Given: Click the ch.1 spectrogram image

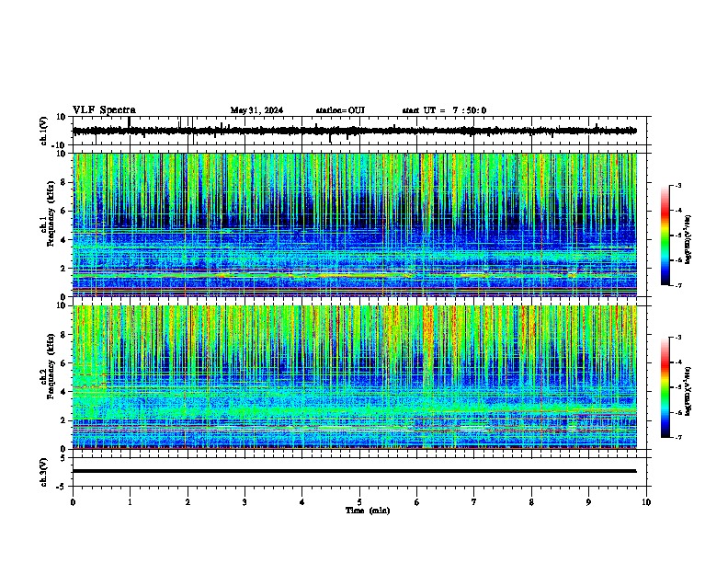Looking at the screenshot, I should (x=355, y=224).
